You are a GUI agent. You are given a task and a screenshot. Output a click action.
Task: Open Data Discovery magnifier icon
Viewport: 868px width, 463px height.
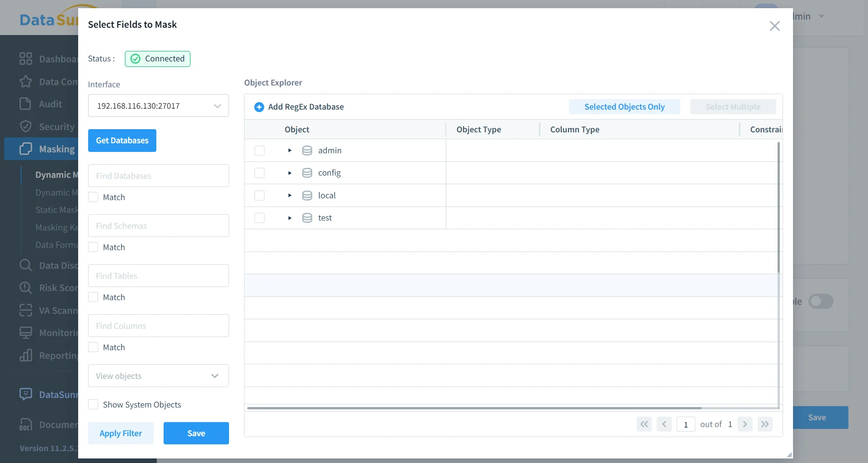click(26, 265)
